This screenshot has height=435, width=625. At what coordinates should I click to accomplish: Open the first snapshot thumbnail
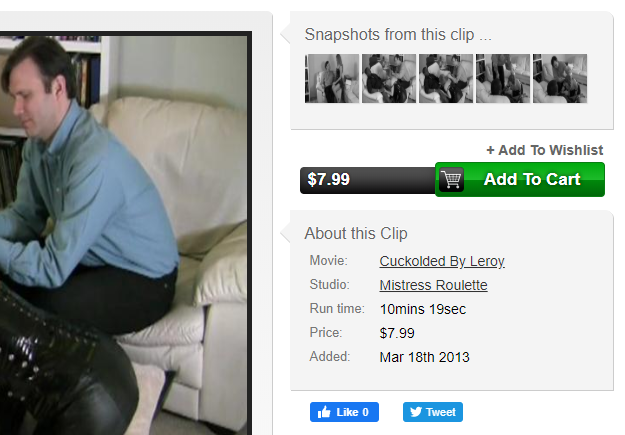(332, 79)
